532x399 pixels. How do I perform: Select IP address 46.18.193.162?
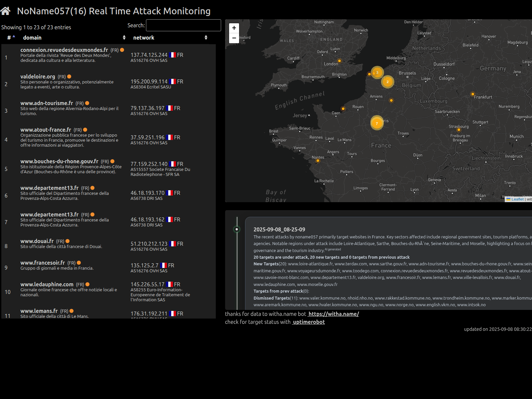coord(148,219)
